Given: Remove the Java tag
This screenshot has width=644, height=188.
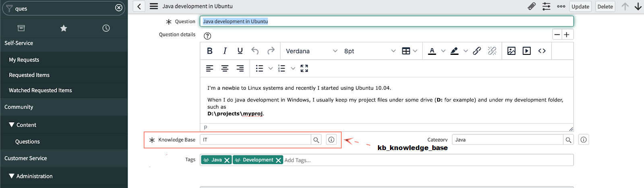Looking at the screenshot, I should 227,160.
